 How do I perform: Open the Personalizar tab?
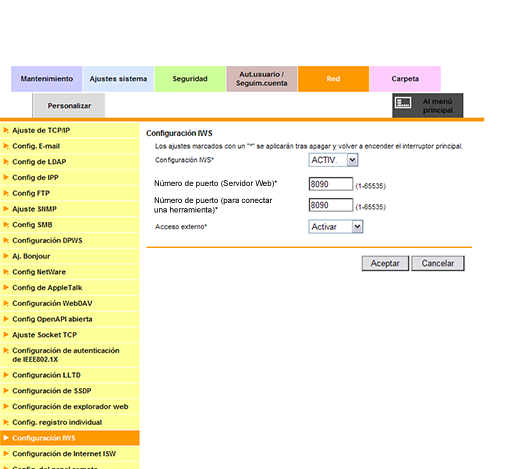[69, 106]
